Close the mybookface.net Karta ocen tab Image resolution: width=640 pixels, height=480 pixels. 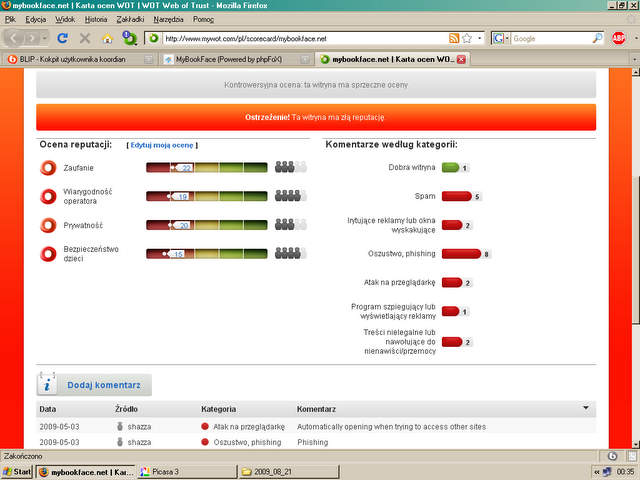coord(461,60)
